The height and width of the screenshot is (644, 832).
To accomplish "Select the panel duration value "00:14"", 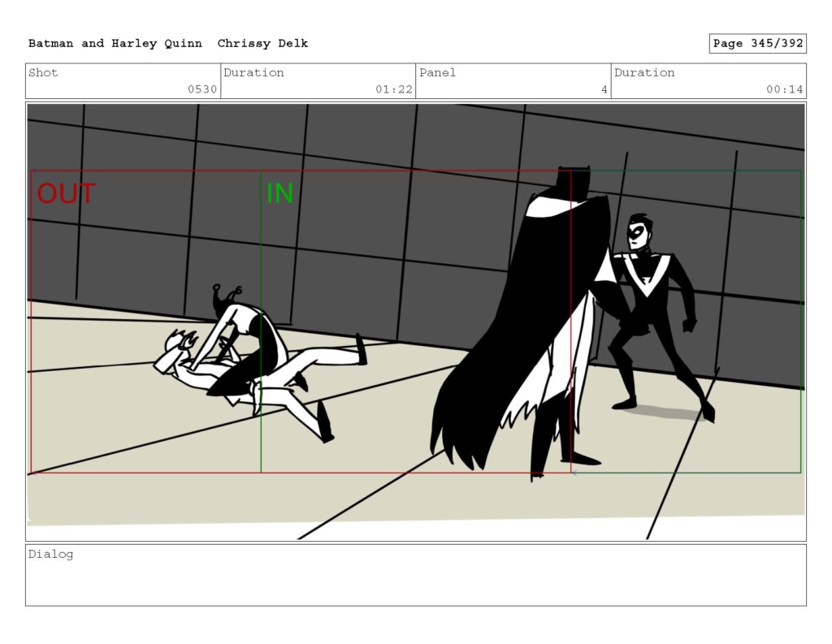I will click(784, 89).
